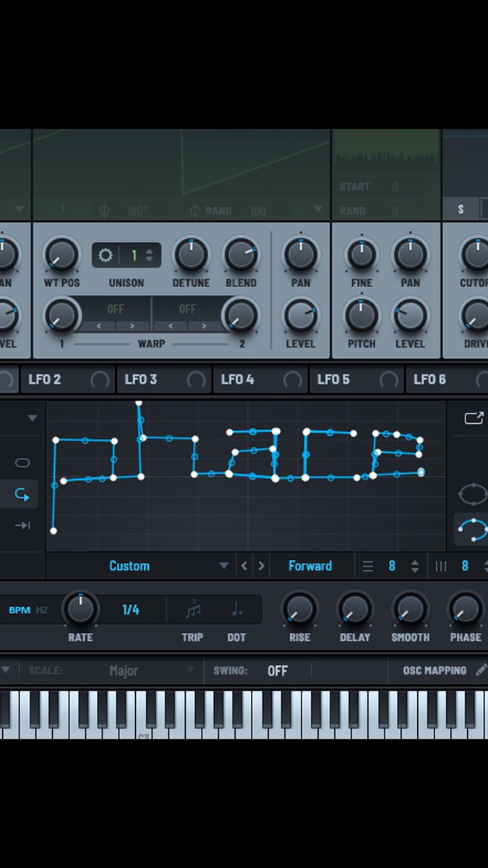Click the RISE knob
Screen dimensions: 488x868
pyautogui.click(x=299, y=610)
